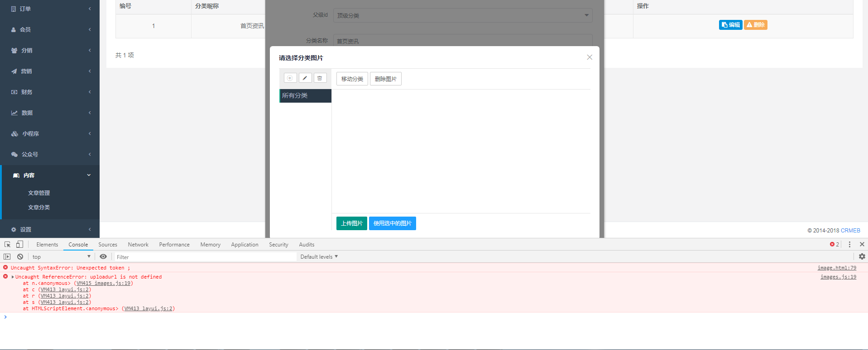Open 文章分类 submenu item
The height and width of the screenshot is (350, 868).
[x=39, y=207]
